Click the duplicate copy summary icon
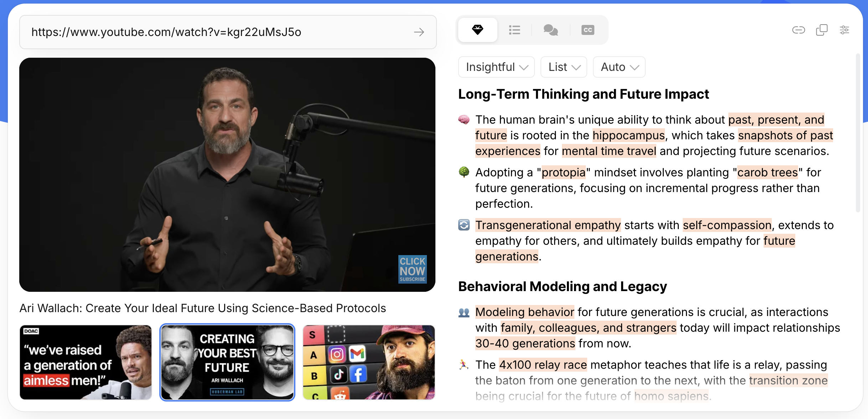 pos(821,30)
